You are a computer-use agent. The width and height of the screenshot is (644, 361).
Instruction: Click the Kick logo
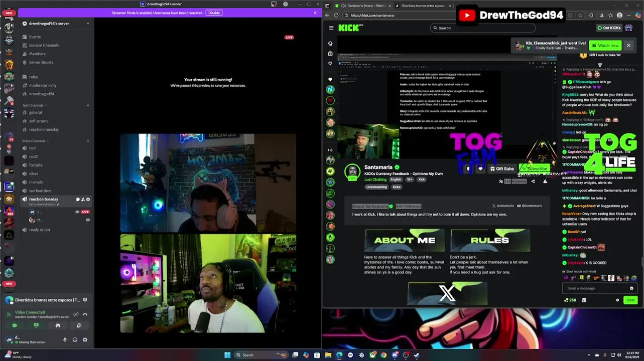pos(350,28)
